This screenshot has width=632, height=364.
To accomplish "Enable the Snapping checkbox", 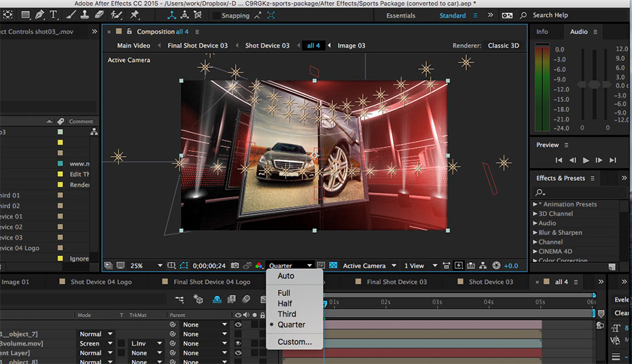I will click(x=217, y=16).
